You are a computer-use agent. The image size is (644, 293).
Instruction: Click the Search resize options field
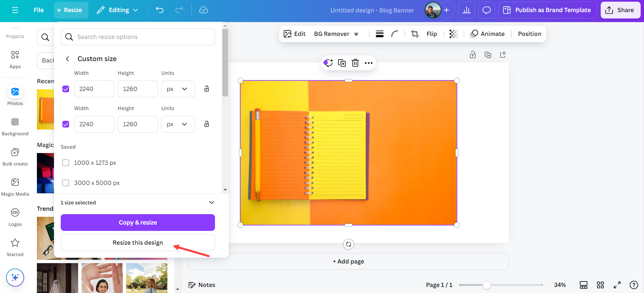pyautogui.click(x=138, y=37)
